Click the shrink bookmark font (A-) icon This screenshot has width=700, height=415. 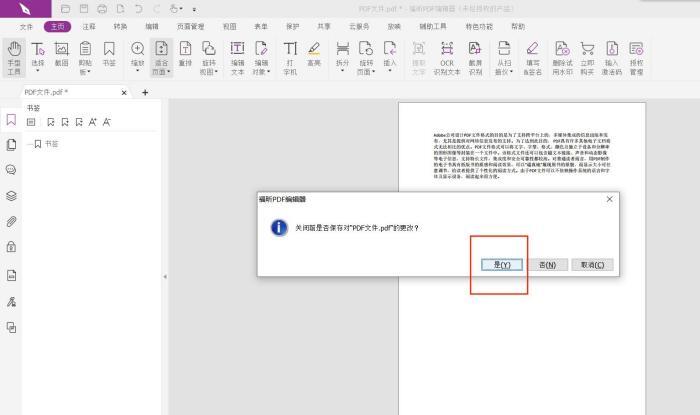point(107,122)
